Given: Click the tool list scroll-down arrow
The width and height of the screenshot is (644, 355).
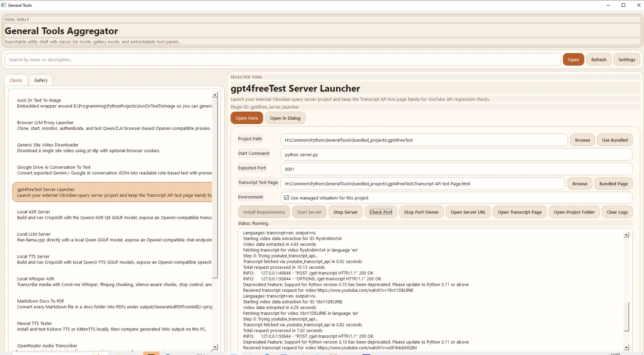Looking at the screenshot, I should [x=215, y=347].
